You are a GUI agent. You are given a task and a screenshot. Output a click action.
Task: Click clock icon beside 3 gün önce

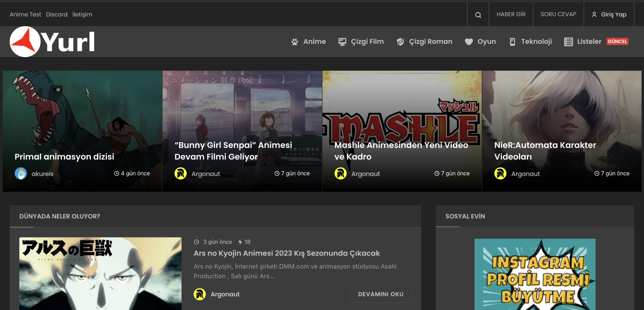196,242
